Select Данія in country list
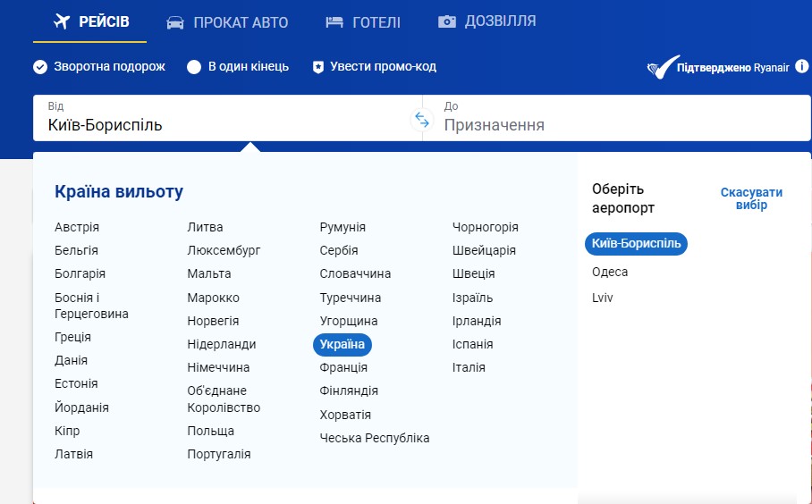This screenshot has width=812, height=504. tap(71, 360)
